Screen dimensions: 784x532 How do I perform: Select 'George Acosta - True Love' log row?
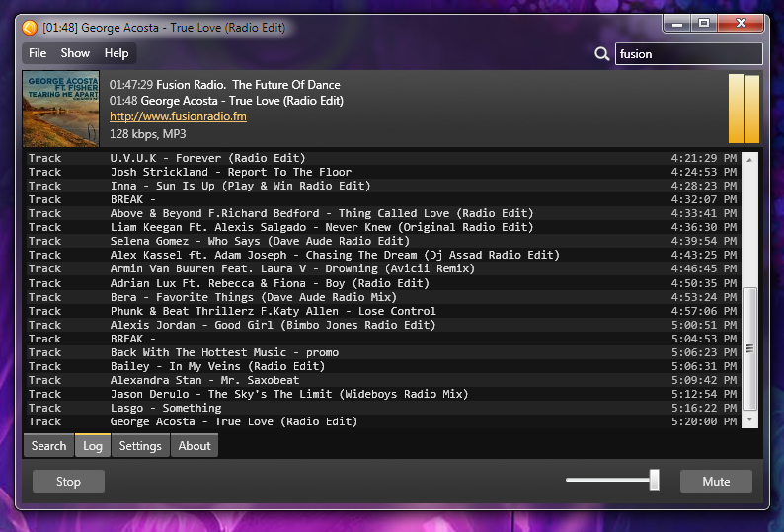(x=383, y=422)
